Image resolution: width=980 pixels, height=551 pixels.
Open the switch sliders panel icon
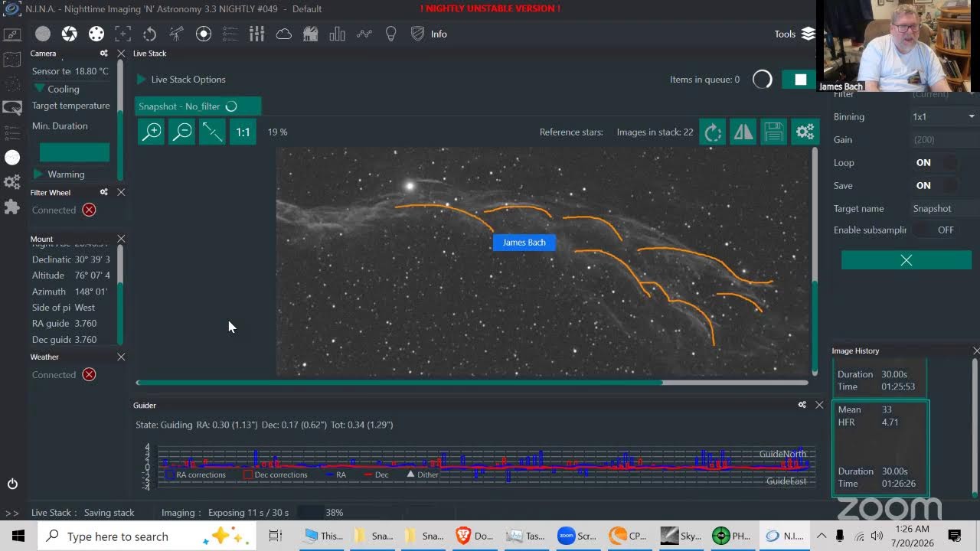pyautogui.click(x=257, y=34)
